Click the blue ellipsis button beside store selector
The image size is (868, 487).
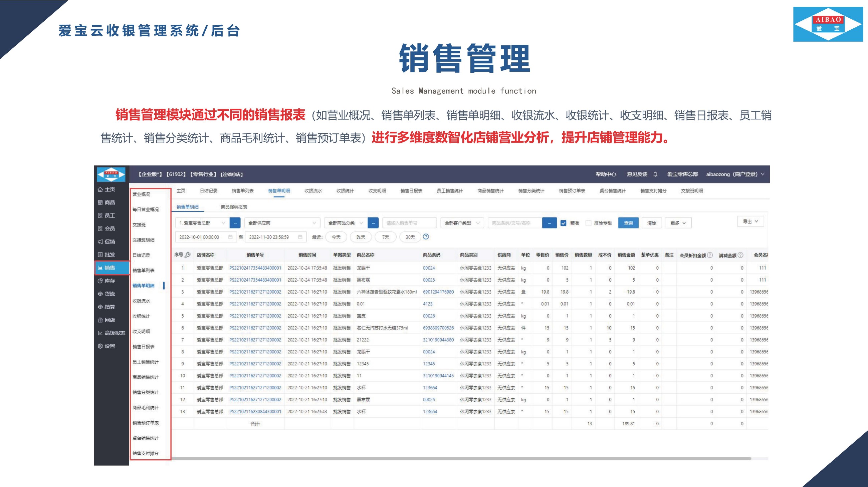pyautogui.click(x=235, y=223)
